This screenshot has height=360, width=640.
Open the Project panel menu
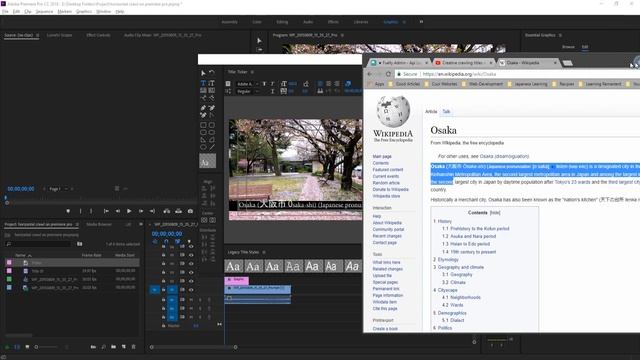tap(77, 224)
